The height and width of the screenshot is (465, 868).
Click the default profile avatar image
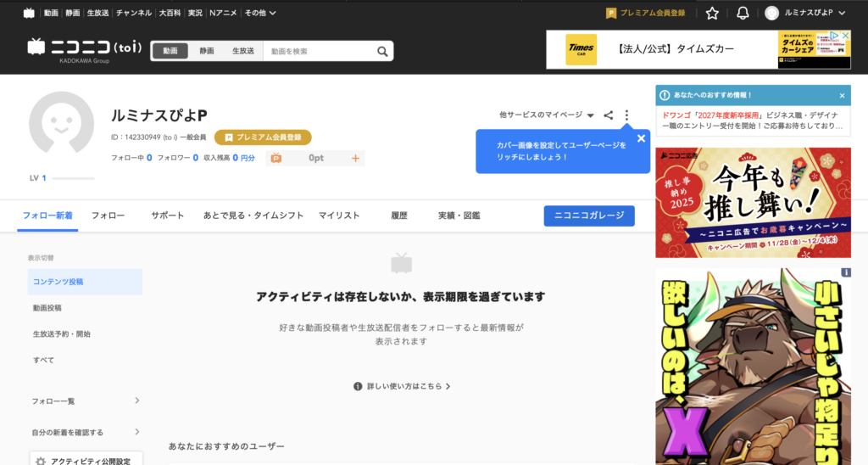click(61, 124)
